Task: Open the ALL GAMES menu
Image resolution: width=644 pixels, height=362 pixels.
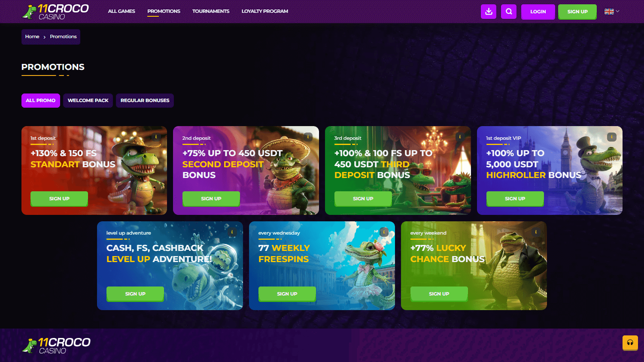Action: [x=122, y=11]
